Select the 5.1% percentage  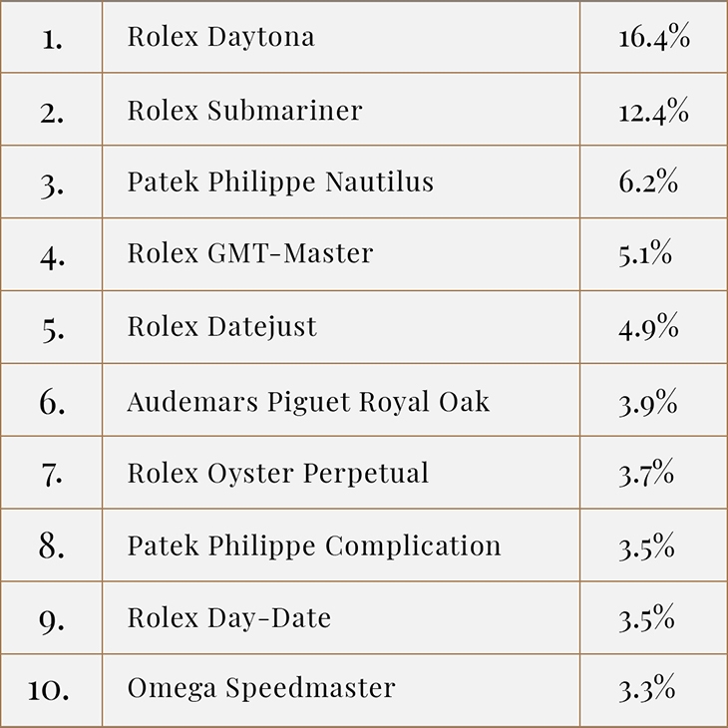tap(645, 253)
